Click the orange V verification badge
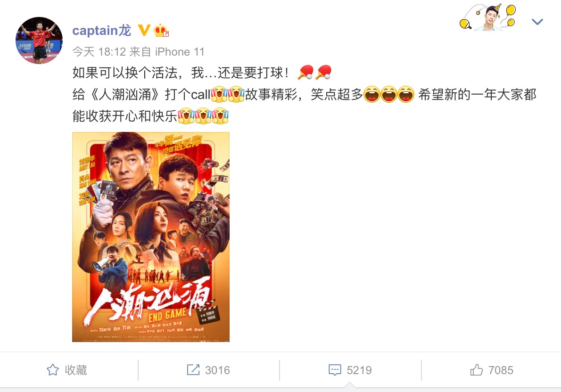 click(144, 31)
